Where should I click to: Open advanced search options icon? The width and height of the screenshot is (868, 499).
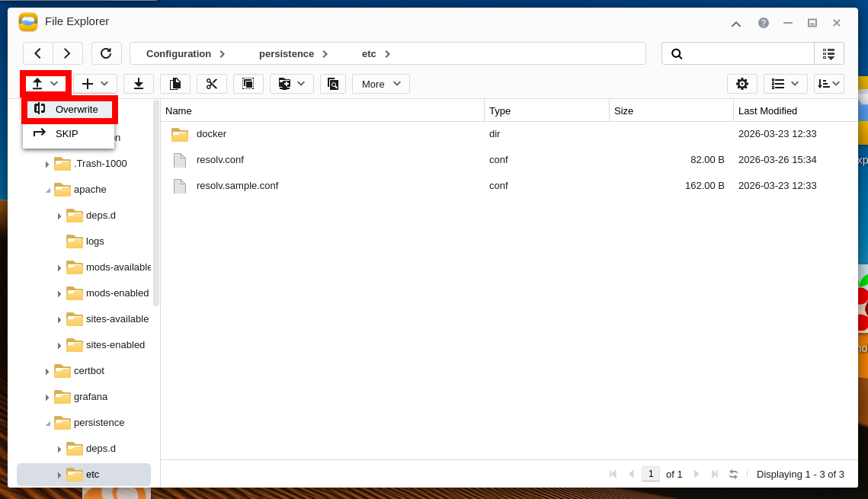(828, 53)
